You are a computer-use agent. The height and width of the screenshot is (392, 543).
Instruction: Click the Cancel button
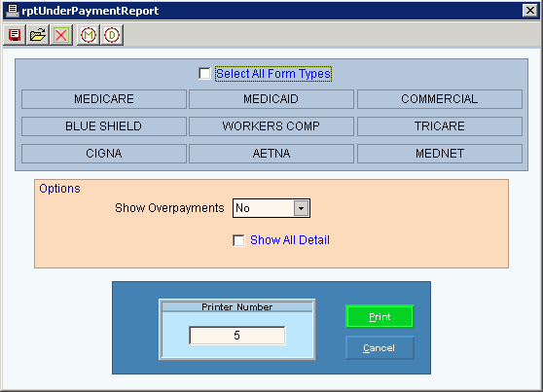[x=380, y=347]
